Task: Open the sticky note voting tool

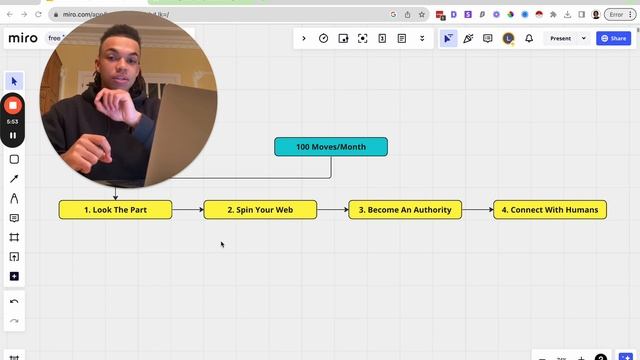Action: pyautogui.click(x=343, y=38)
